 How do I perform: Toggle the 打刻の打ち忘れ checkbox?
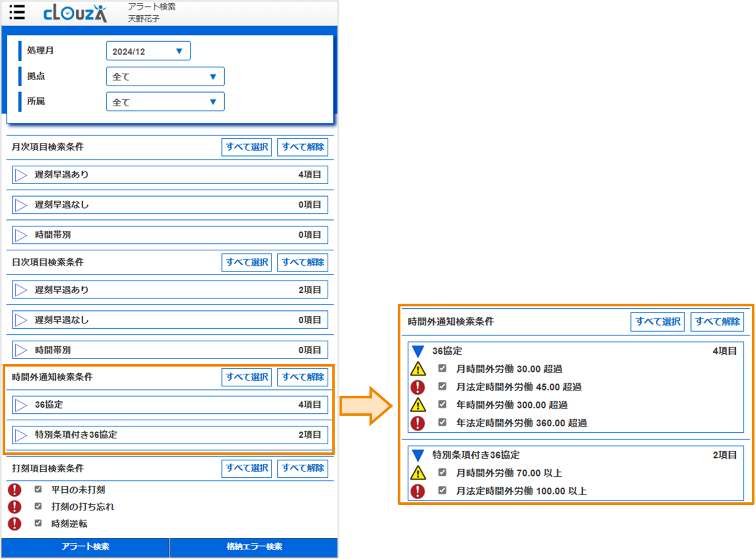coord(38,506)
